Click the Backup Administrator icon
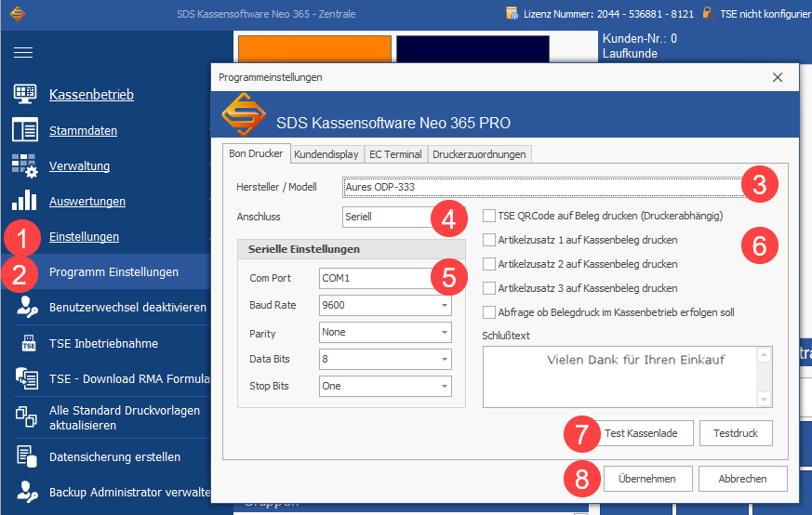Viewport: 812px width, 515px height. click(27, 492)
